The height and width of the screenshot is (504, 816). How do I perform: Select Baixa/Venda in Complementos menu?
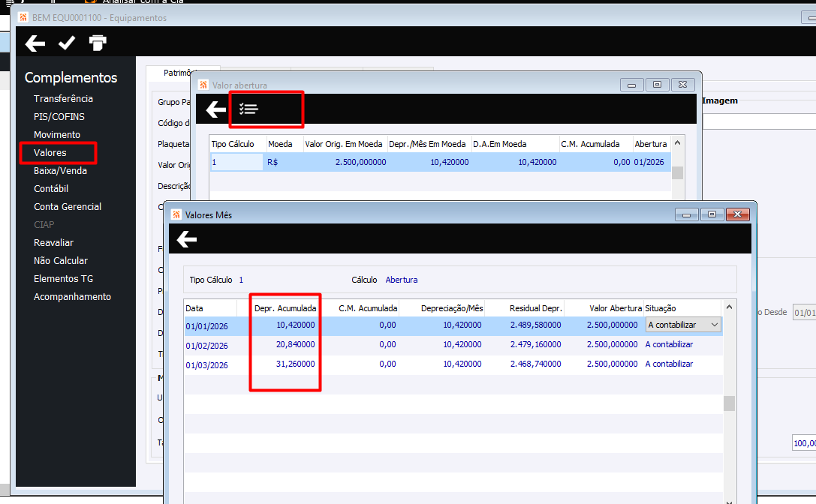60,170
